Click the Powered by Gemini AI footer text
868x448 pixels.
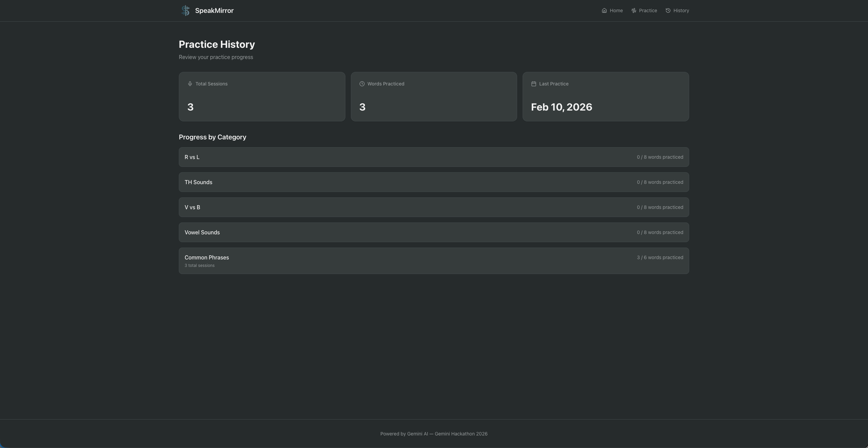pos(434,434)
